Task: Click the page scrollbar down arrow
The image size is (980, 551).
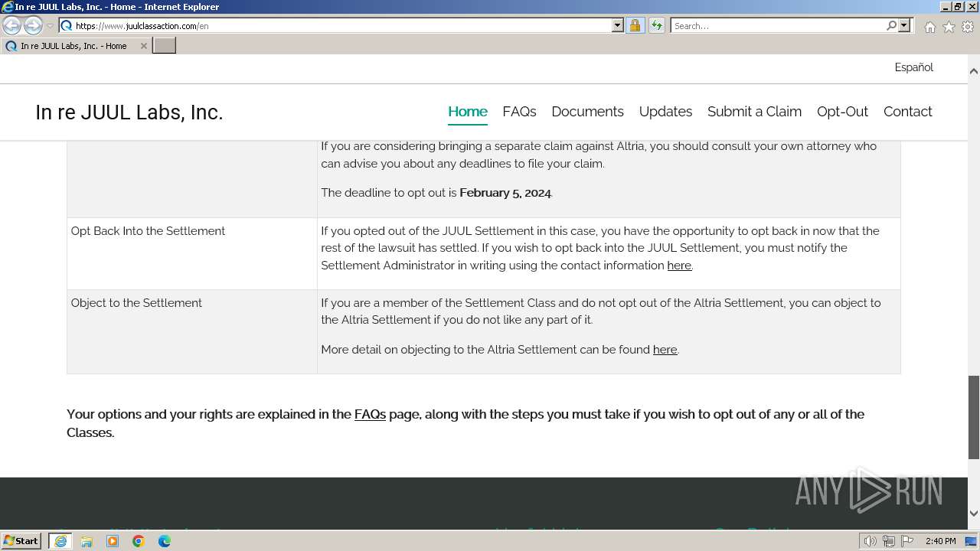Action: 974,514
